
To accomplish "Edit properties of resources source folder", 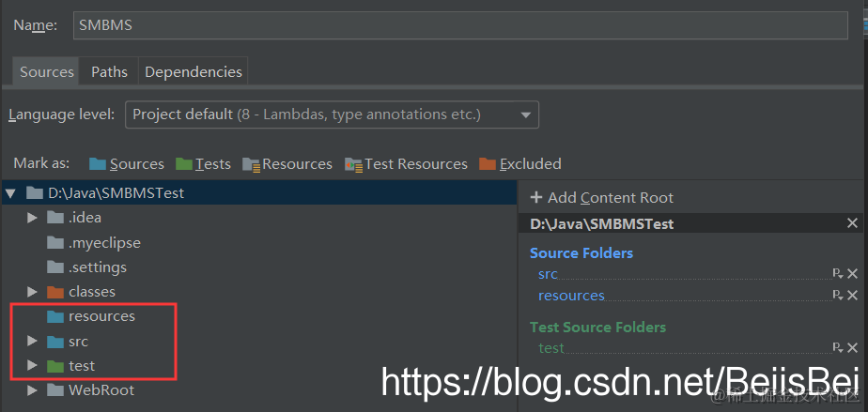I will 838,296.
